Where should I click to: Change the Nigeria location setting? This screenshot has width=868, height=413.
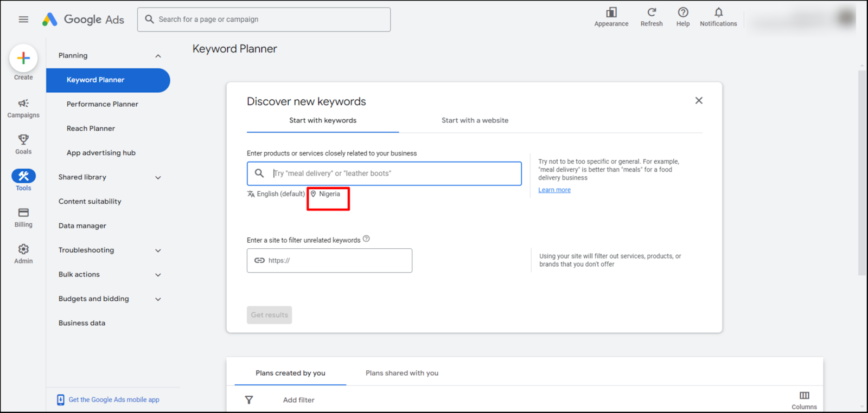325,194
